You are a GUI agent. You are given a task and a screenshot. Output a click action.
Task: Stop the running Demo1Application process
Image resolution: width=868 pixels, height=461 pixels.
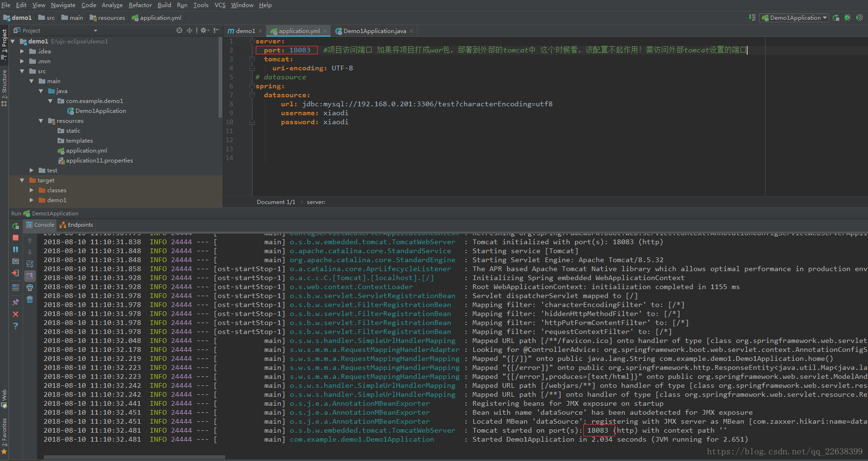pos(16,238)
